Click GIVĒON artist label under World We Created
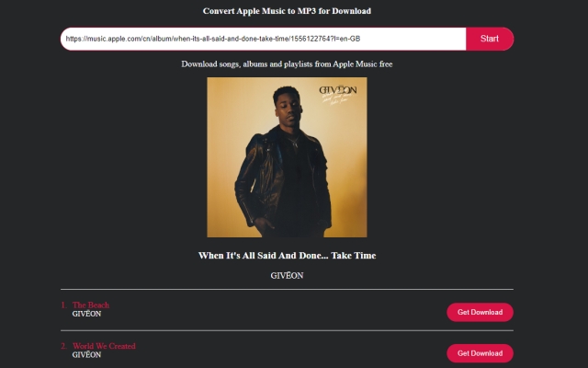The height and width of the screenshot is (368, 588). point(86,355)
